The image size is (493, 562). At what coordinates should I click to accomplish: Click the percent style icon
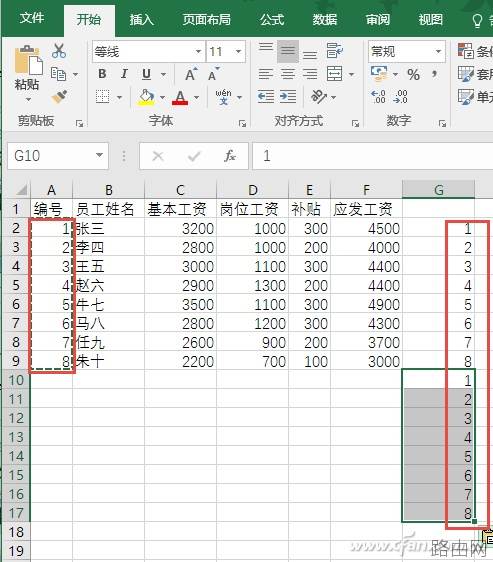pyautogui.click(x=413, y=74)
